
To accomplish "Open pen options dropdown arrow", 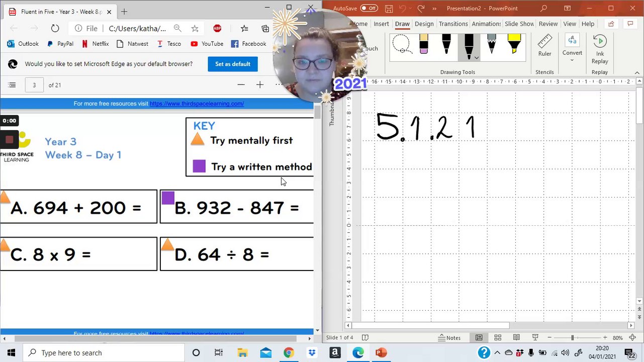I will pos(477,57).
